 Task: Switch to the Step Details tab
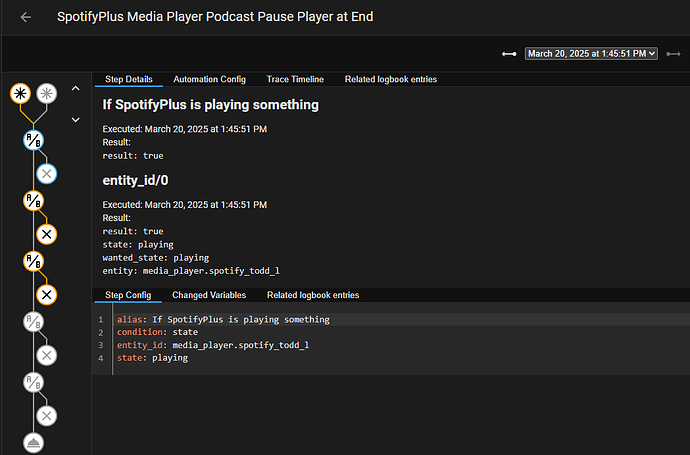click(128, 79)
